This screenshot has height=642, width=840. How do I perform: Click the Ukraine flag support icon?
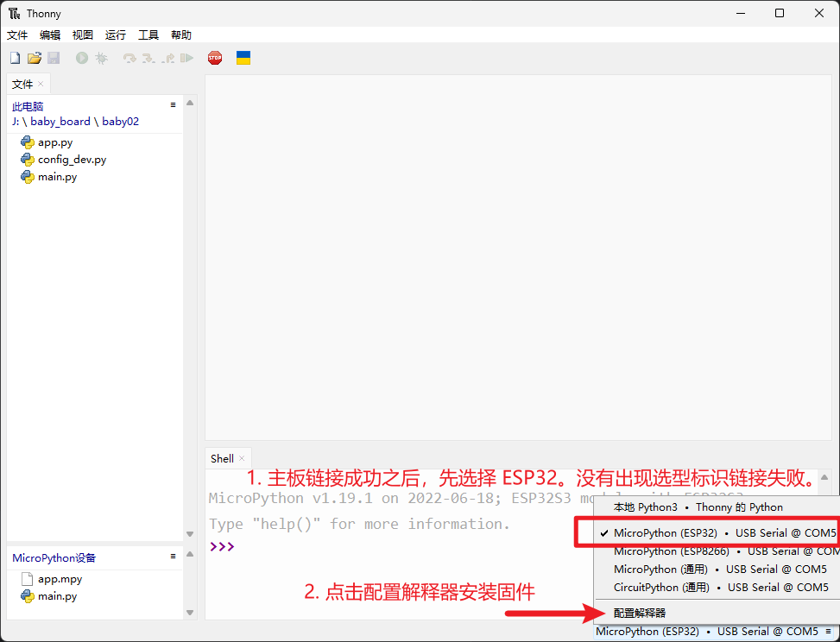(243, 58)
